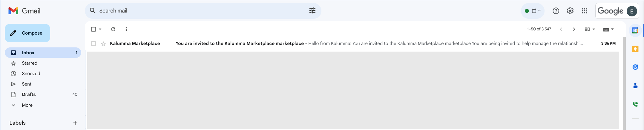Focus the Search mail field
The height and width of the screenshot is (130, 644).
coord(203,11)
